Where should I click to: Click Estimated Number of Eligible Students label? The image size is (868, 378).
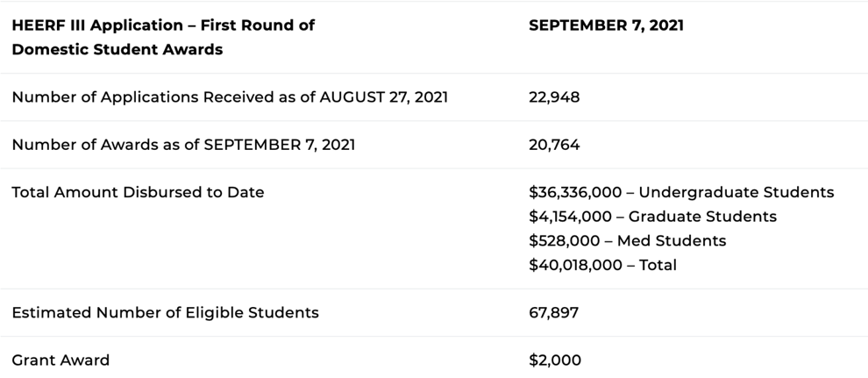pyautogui.click(x=165, y=313)
